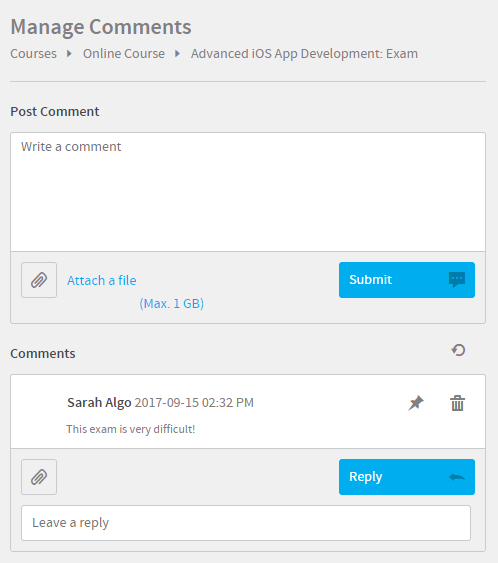Screen dimensions: 498x563
Task: Click the paperclip icon beside Reply button
Action: 39,477
